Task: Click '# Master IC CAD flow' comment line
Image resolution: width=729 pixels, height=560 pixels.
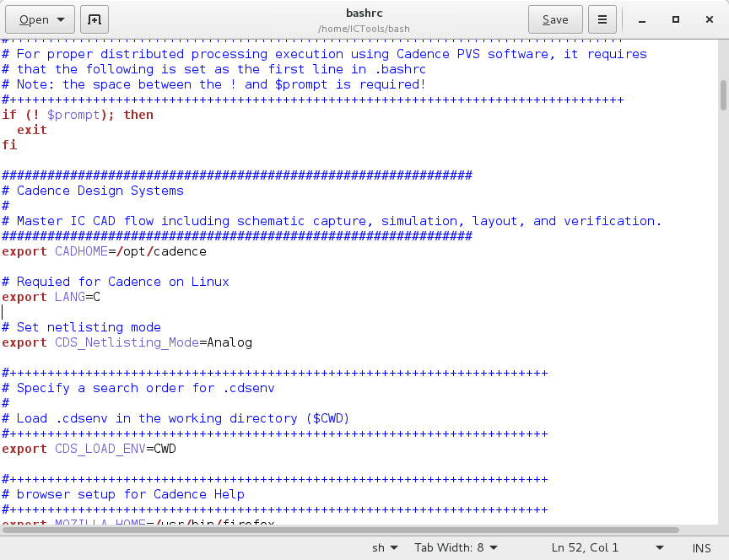Action: [x=332, y=221]
